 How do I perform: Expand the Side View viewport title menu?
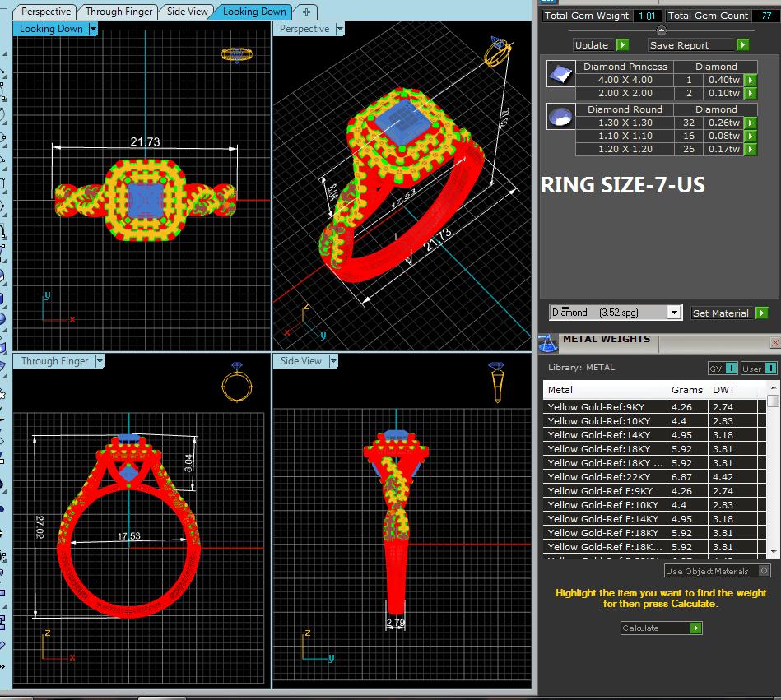333,361
